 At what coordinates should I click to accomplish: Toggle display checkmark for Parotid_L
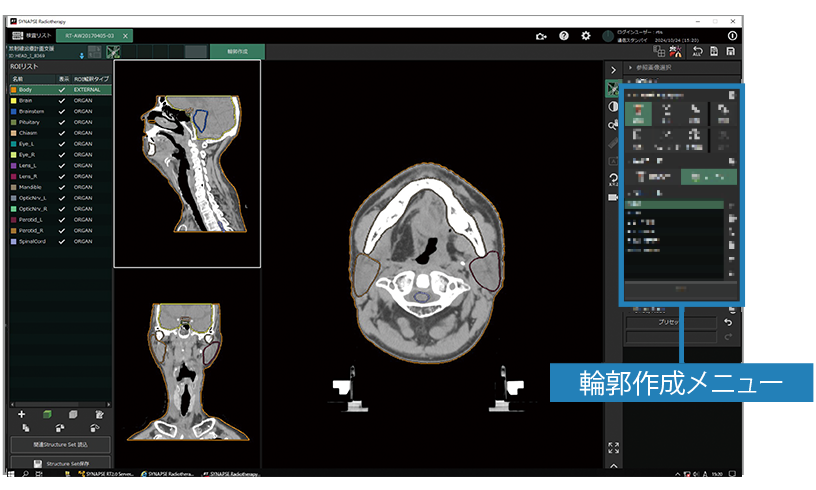tap(62, 220)
